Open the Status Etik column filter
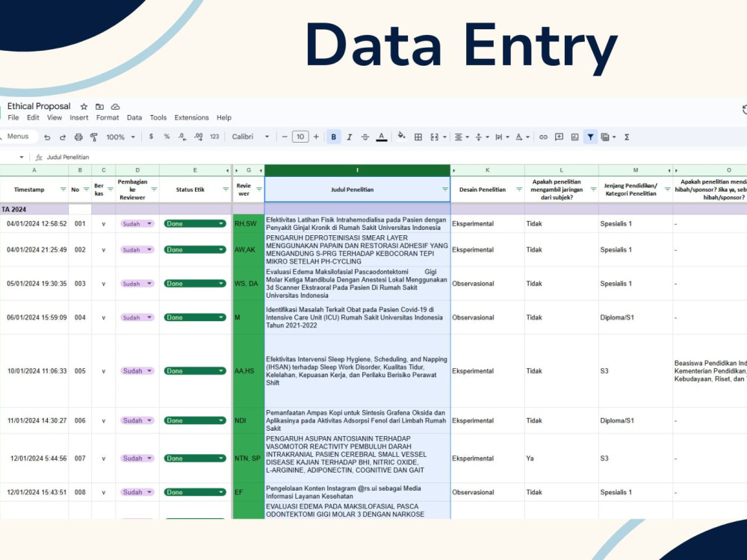 [226, 190]
